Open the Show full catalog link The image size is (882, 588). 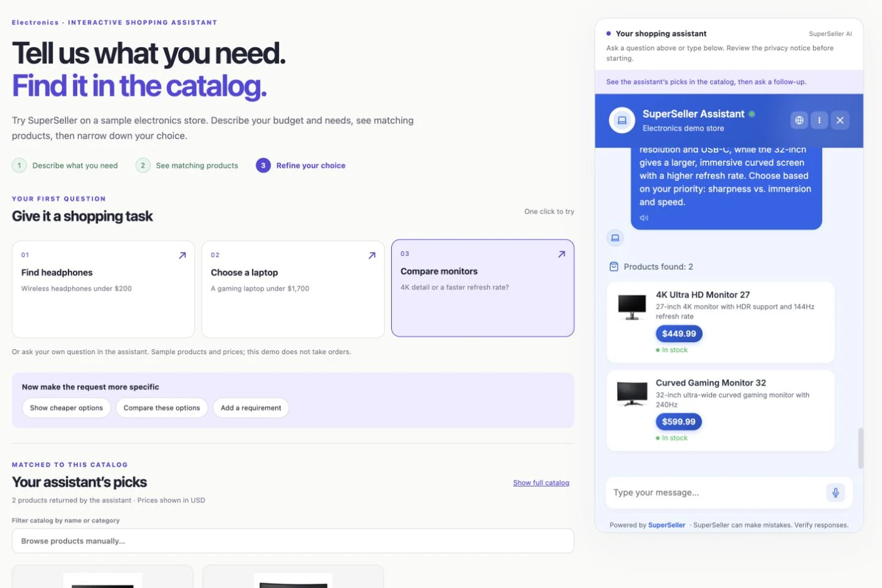click(541, 483)
